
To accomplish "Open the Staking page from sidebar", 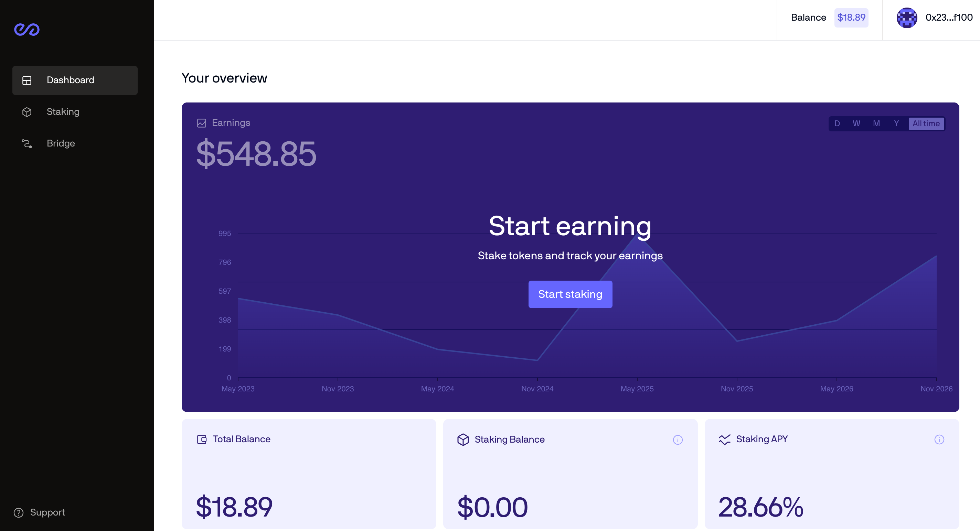I will click(63, 112).
